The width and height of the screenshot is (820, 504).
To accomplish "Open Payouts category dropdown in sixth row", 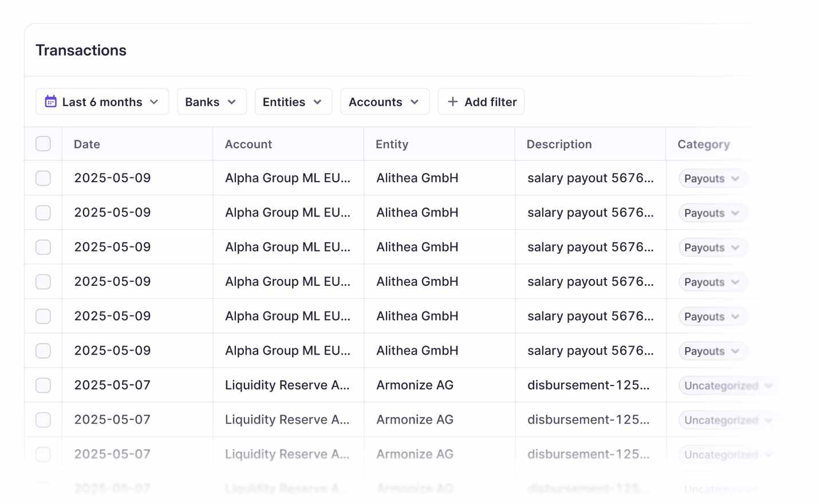I will 712,351.
